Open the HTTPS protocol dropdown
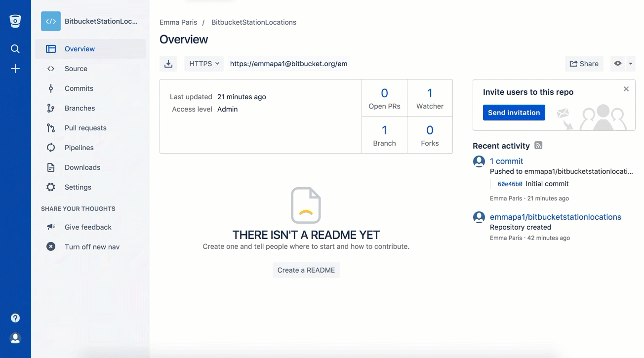 (x=203, y=63)
